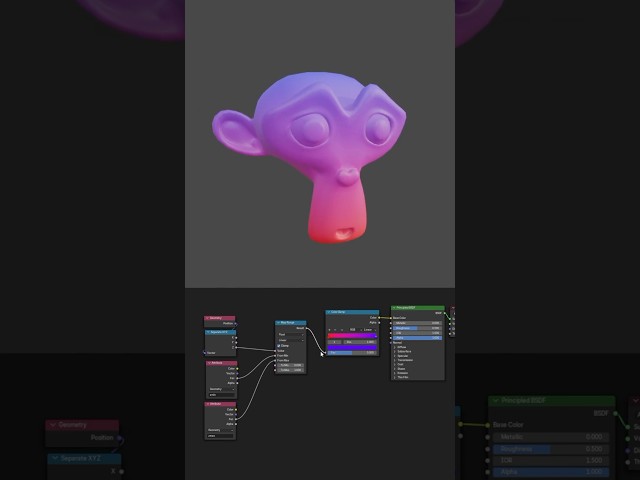The image size is (640, 480).
Task: Click Separate XYZ node's Y output socket
Action: coord(236,342)
